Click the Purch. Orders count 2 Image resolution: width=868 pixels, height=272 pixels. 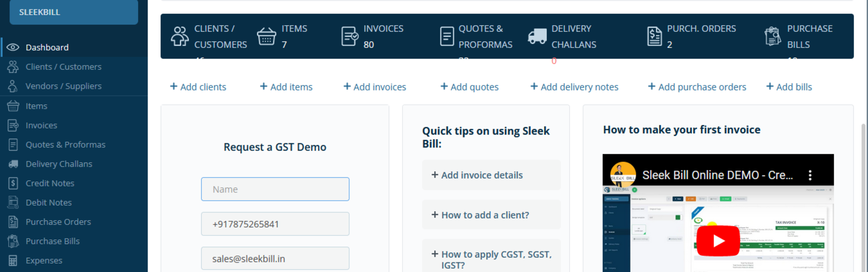click(x=669, y=45)
